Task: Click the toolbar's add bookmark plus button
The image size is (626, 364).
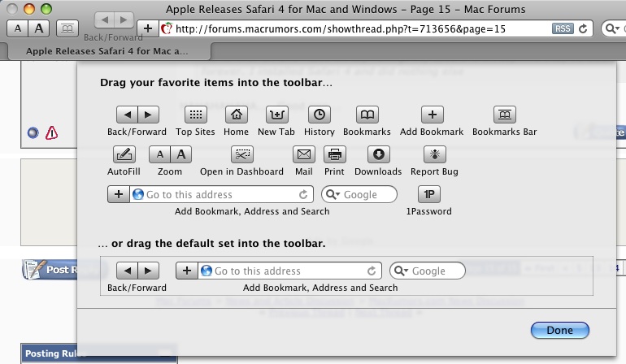Action: (x=148, y=28)
